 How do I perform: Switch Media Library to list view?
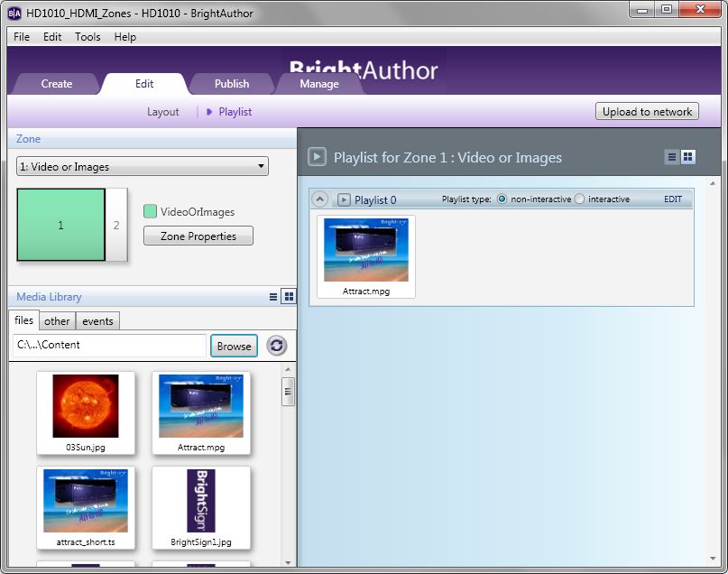click(273, 296)
